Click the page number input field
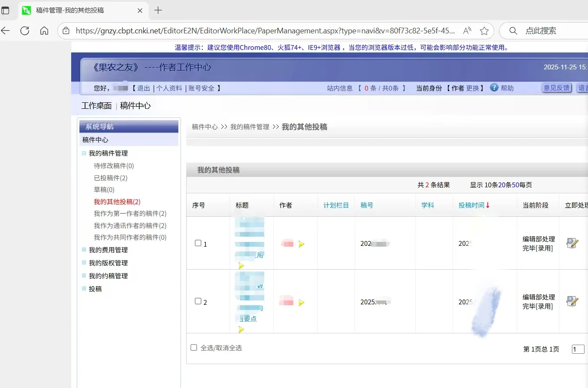588x388 pixels. tap(578, 349)
